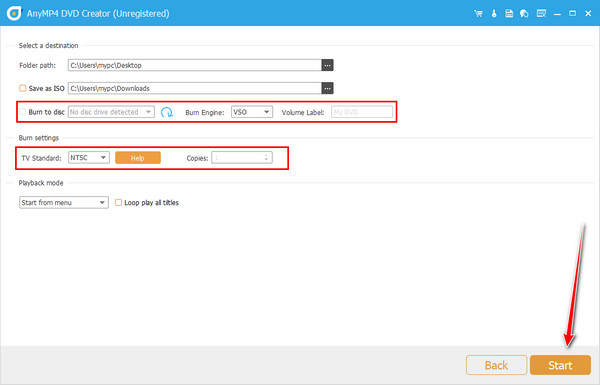Open the feedback chat icon

524,14
